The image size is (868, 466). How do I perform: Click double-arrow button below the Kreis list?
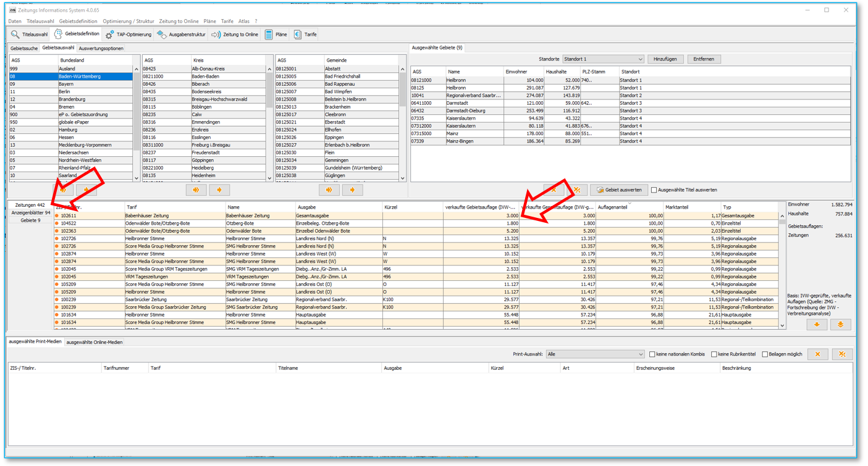(x=196, y=190)
